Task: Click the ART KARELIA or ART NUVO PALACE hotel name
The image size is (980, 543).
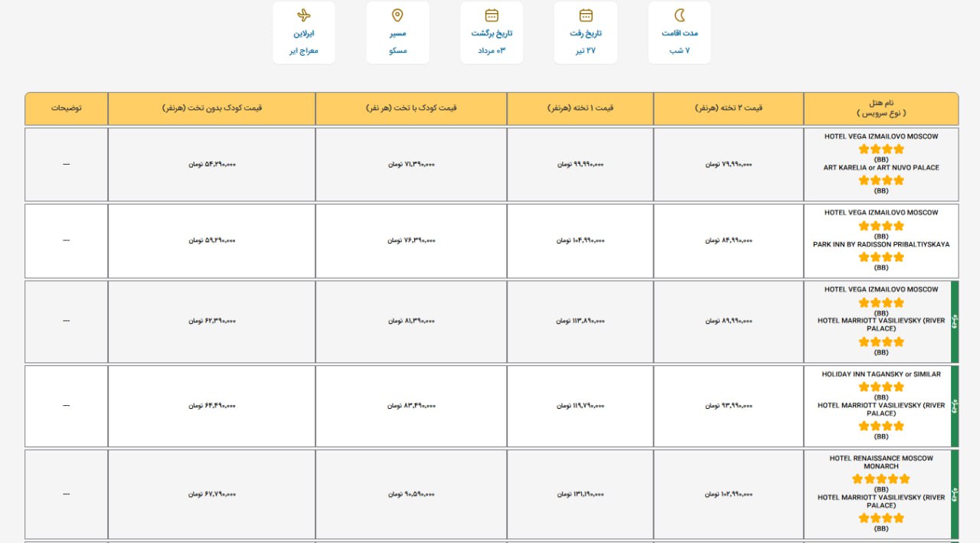Action: coord(881,168)
